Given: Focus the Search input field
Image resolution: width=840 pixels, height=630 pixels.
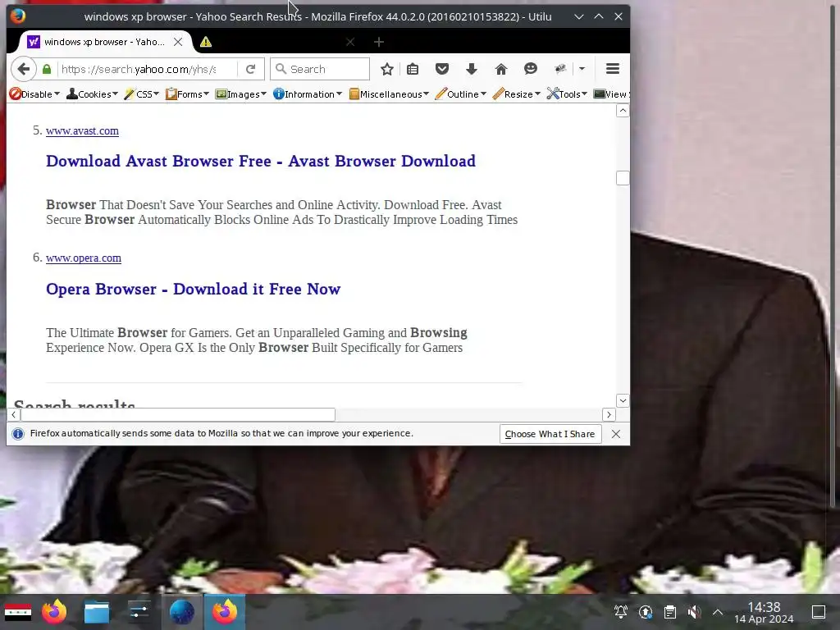Looking at the screenshot, I should pyautogui.click(x=320, y=69).
